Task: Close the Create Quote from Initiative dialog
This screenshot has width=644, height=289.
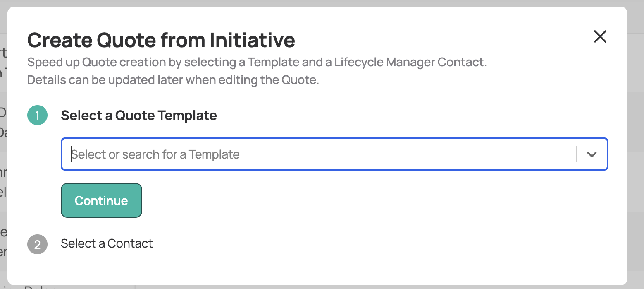Action: tap(600, 36)
